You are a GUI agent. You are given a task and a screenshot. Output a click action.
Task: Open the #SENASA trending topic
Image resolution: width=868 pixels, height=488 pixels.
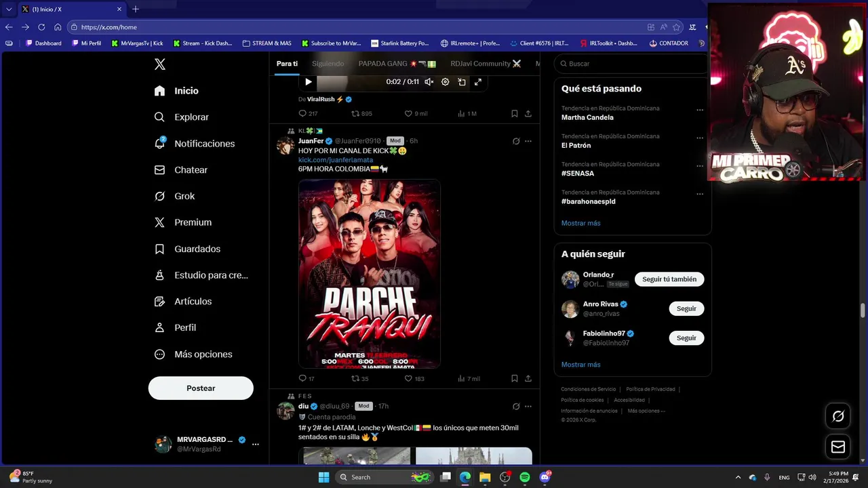578,174
